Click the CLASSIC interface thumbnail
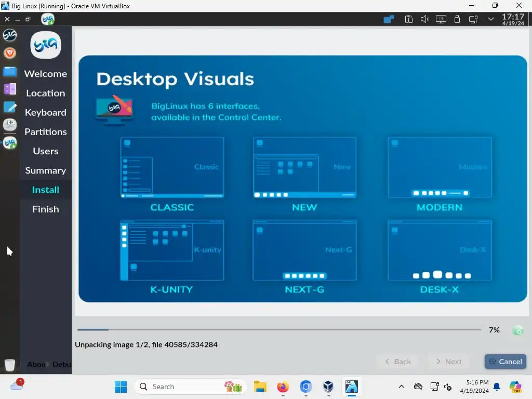Screen dimensions: 532x399 [x=172, y=167]
